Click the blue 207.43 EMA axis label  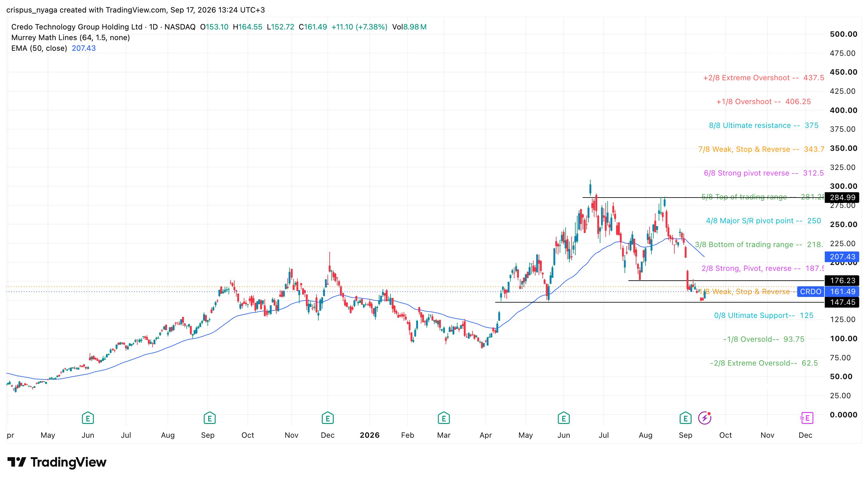click(842, 257)
